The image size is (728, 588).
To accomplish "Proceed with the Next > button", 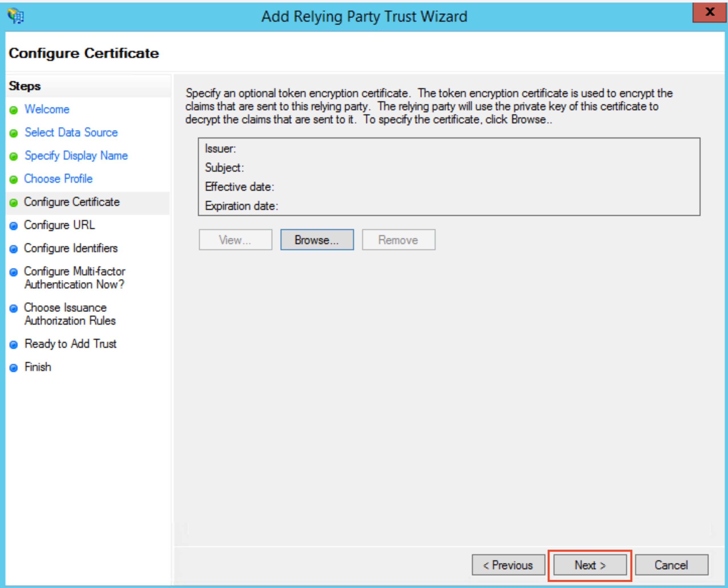I will coord(590,565).
